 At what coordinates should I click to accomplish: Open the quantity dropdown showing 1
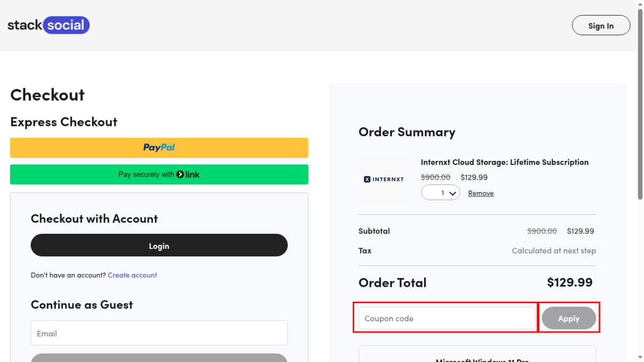coord(440,192)
